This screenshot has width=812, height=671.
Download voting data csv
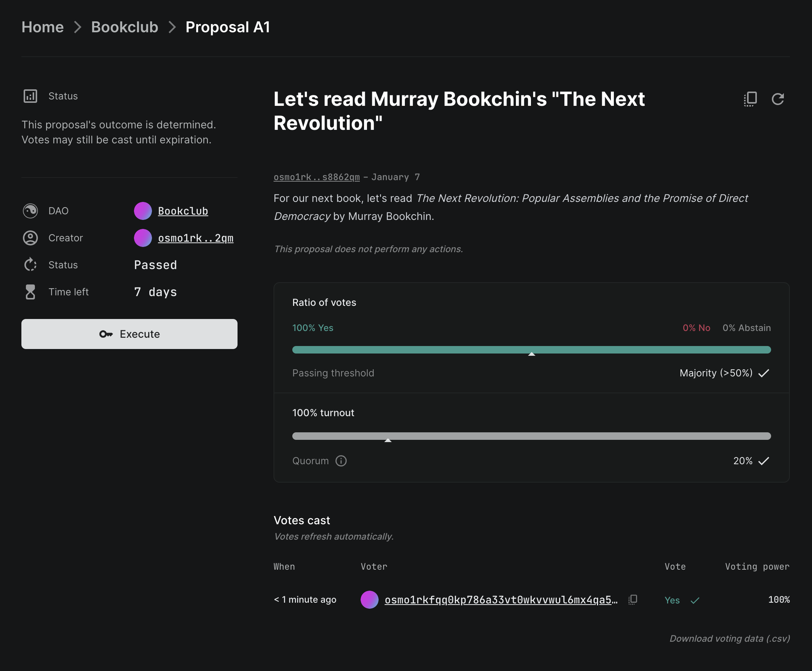point(729,638)
